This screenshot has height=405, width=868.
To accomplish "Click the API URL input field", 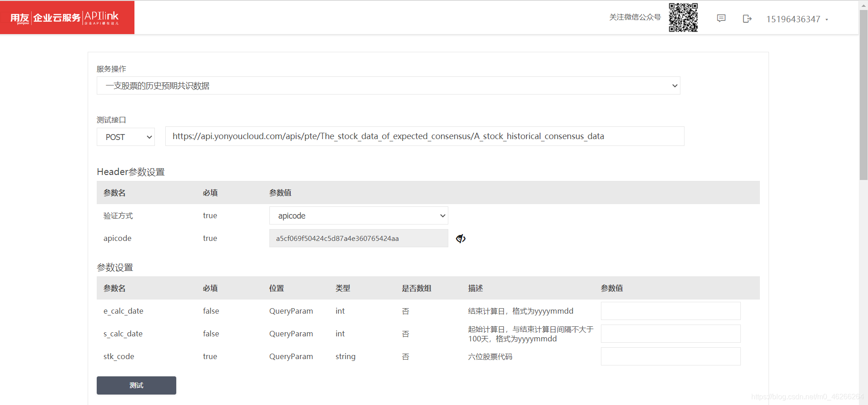I will (x=425, y=136).
